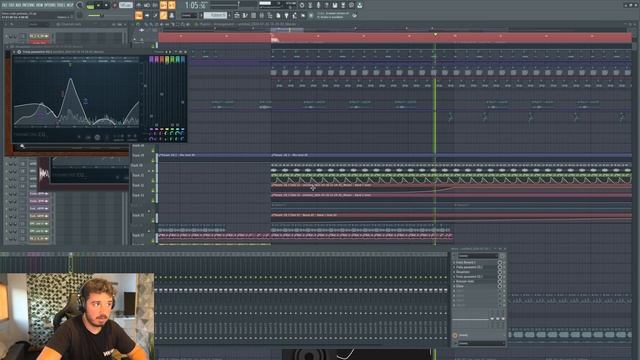The image size is (640, 360).
Task: Click the playhead marker on the playlist timeline
Action: click(x=435, y=35)
